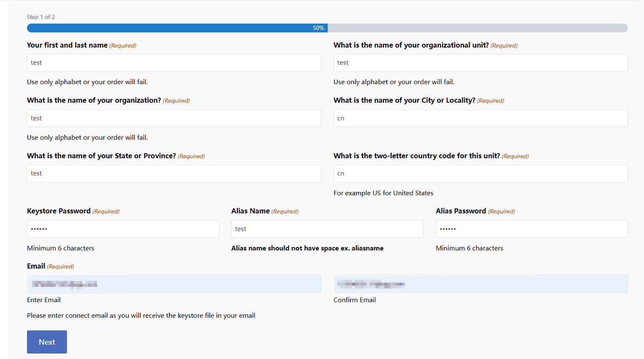Click the City or Locality input
Image resolution: width=644 pixels, height=359 pixels.
[480, 118]
